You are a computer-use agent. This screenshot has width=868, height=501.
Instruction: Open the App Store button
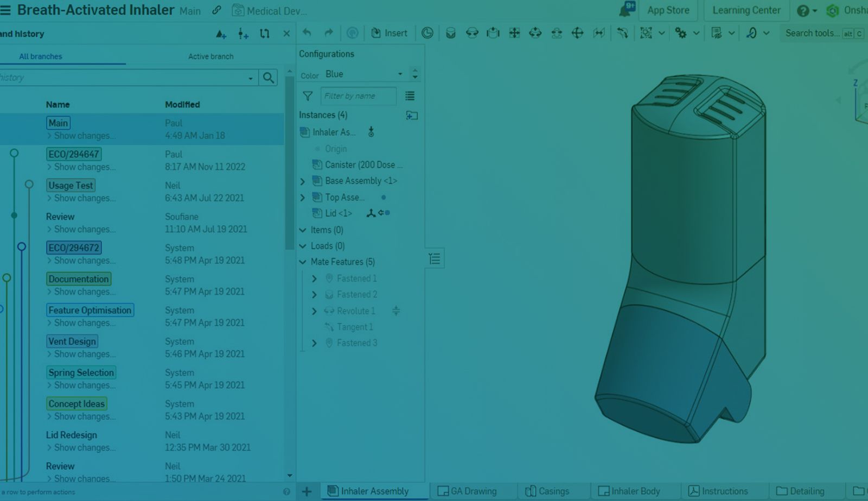point(668,10)
